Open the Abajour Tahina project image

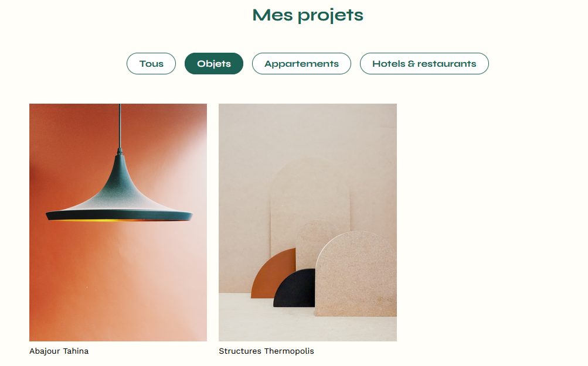(118, 222)
